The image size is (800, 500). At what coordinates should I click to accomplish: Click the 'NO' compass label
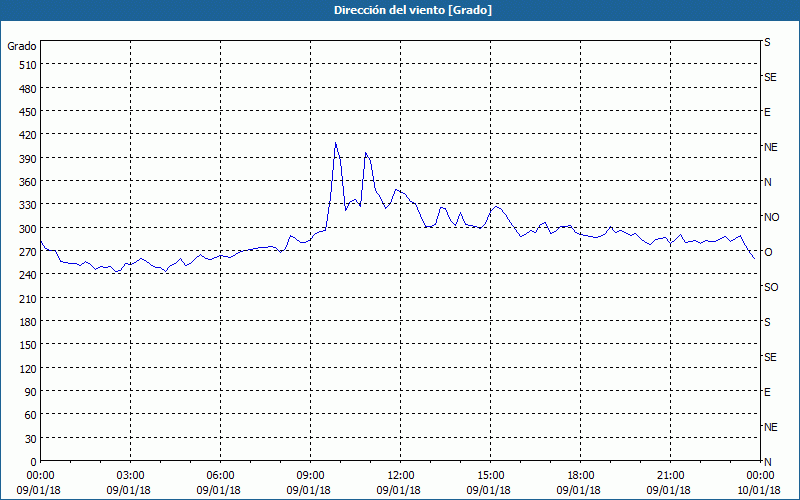point(771,217)
